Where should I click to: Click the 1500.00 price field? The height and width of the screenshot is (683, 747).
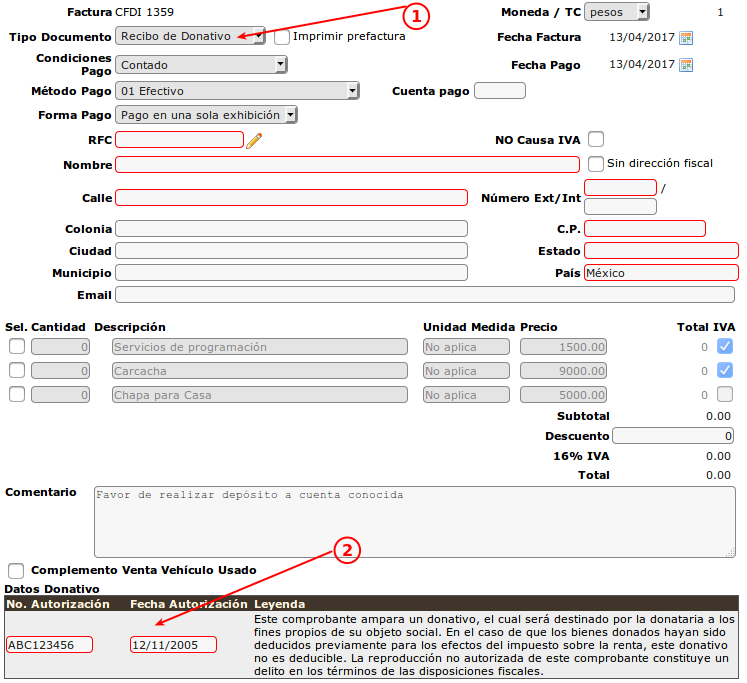point(564,347)
